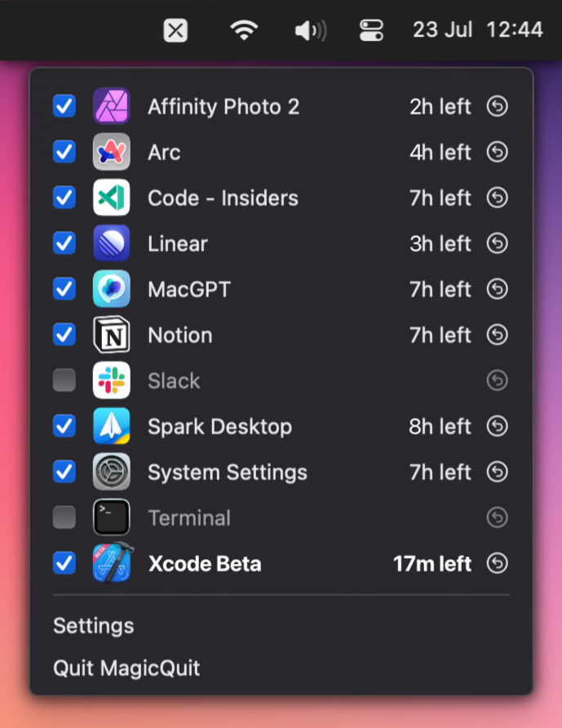Enable the Terminal checkbox

point(64,517)
